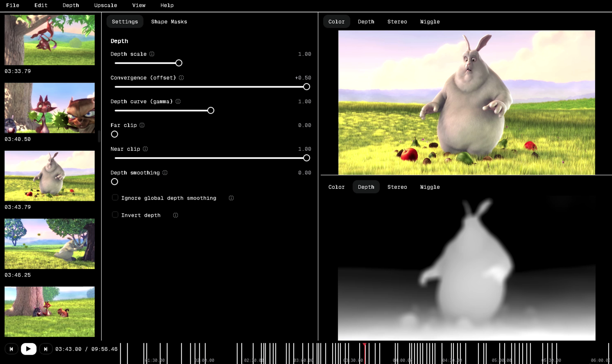Image resolution: width=612 pixels, height=364 pixels.
Task: Click the Depth scale value 1.00
Action: [x=305, y=54]
